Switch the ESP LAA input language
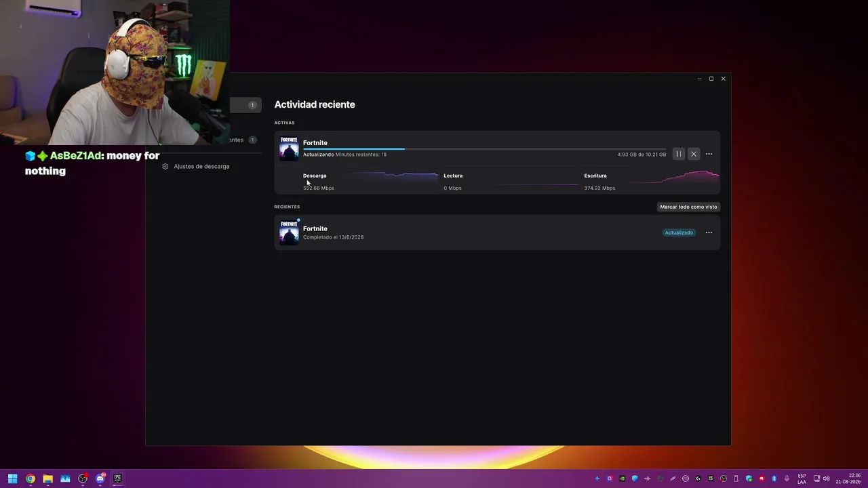The height and width of the screenshot is (488, 868). [802, 479]
